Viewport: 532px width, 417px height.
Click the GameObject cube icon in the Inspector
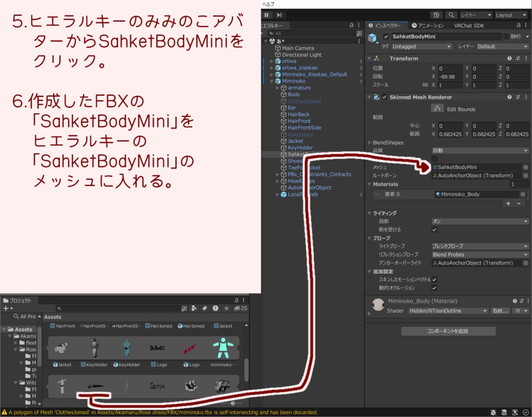[x=373, y=38]
